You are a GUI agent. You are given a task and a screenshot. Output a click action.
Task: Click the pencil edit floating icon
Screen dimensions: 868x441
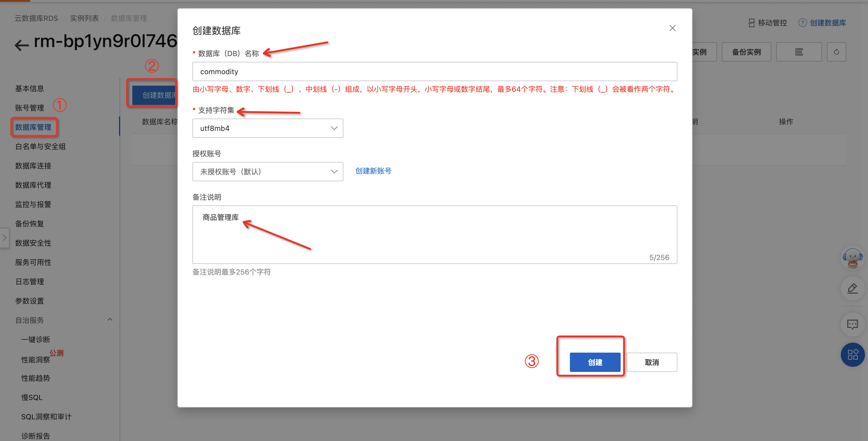coord(852,288)
